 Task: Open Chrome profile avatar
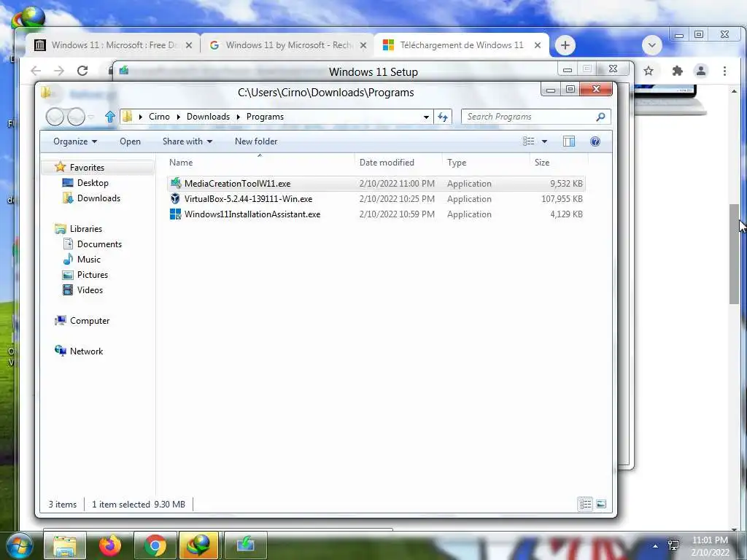click(x=701, y=71)
